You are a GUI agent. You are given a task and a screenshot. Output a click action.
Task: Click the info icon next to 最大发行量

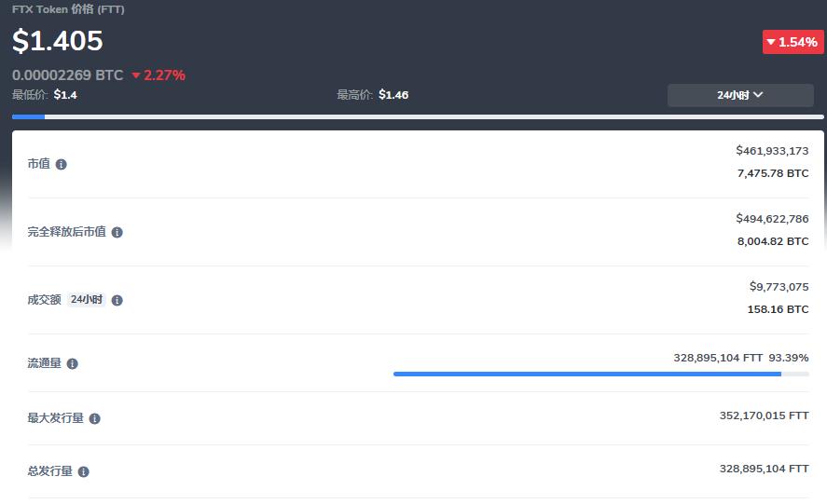pyautogui.click(x=95, y=418)
